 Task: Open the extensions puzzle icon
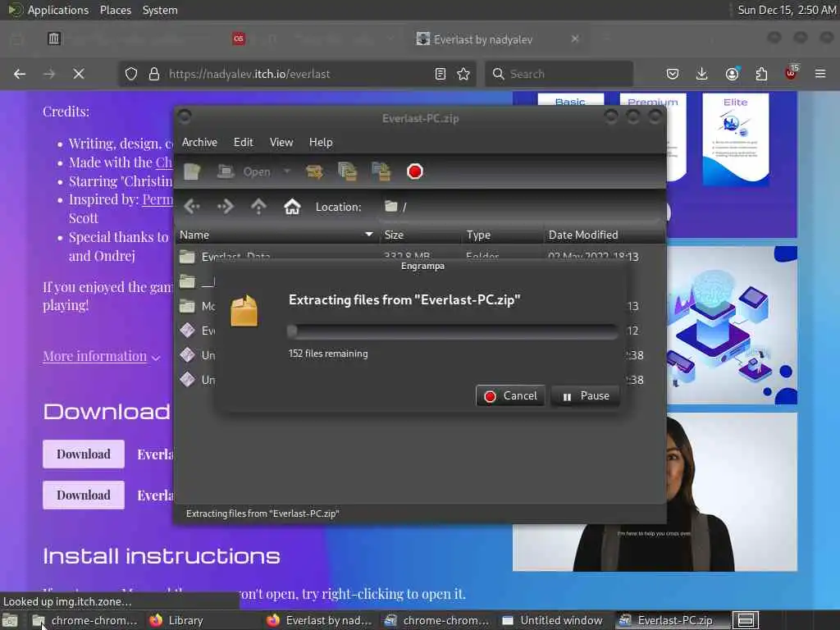click(761, 74)
